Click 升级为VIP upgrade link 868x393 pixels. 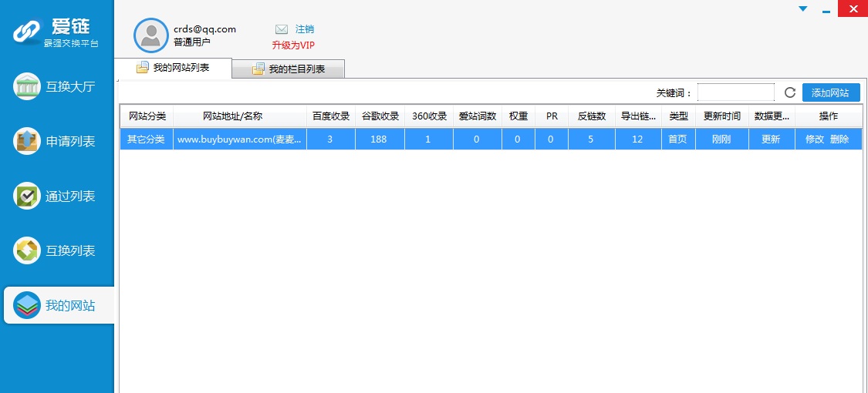coord(293,45)
